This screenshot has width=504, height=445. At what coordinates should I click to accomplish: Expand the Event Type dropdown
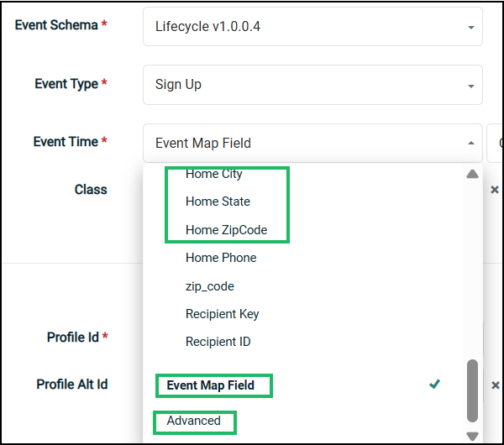312,85
